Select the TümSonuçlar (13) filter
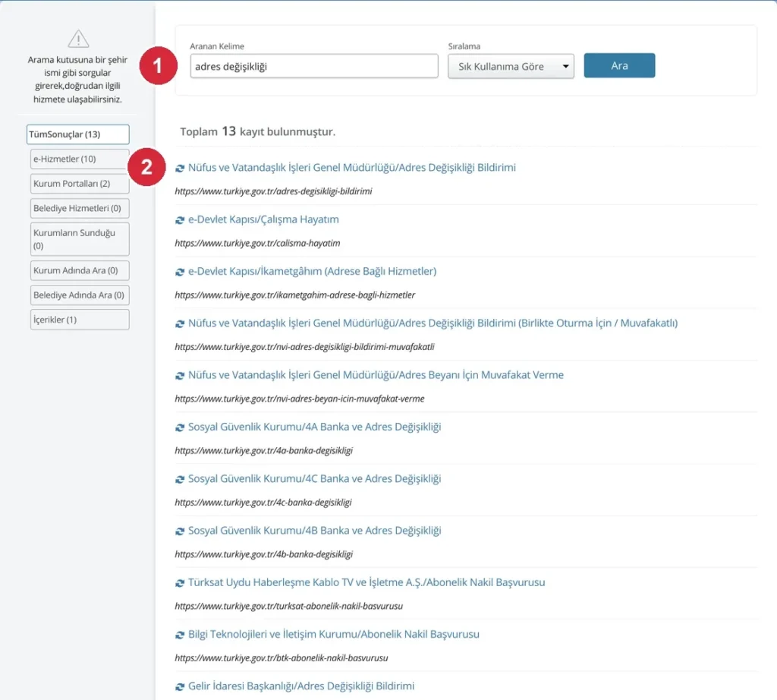The image size is (777, 700). (78, 134)
